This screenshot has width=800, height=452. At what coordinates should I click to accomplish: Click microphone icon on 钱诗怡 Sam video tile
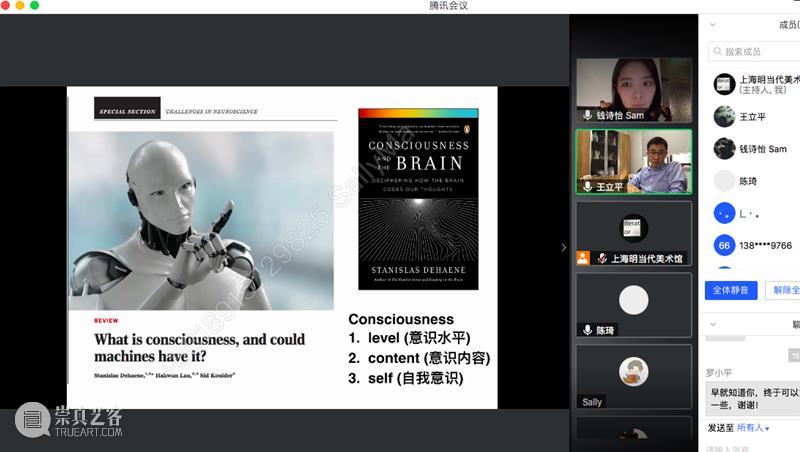point(587,115)
